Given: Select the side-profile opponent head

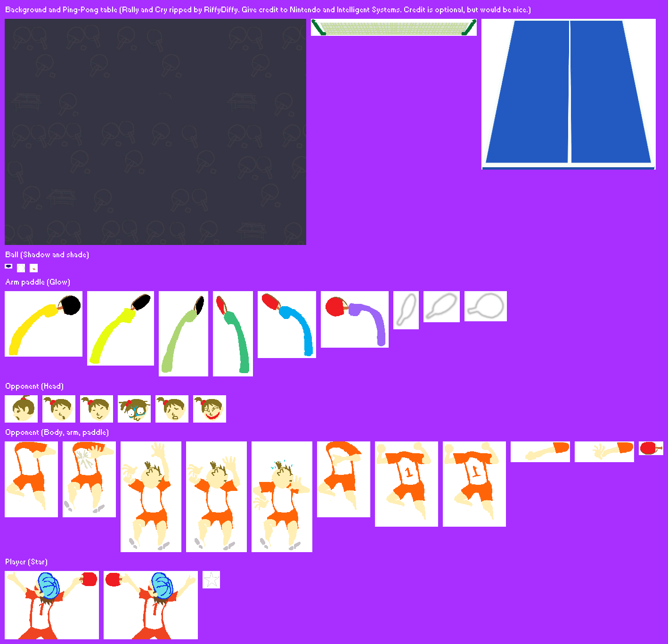Looking at the screenshot, I should (x=21, y=409).
